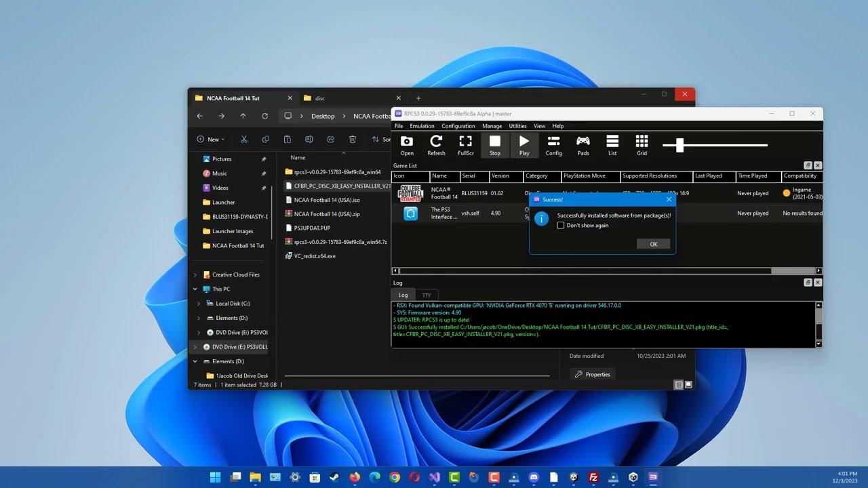868x488 pixels.
Task: Close the Game List panel
Action: coord(818,165)
